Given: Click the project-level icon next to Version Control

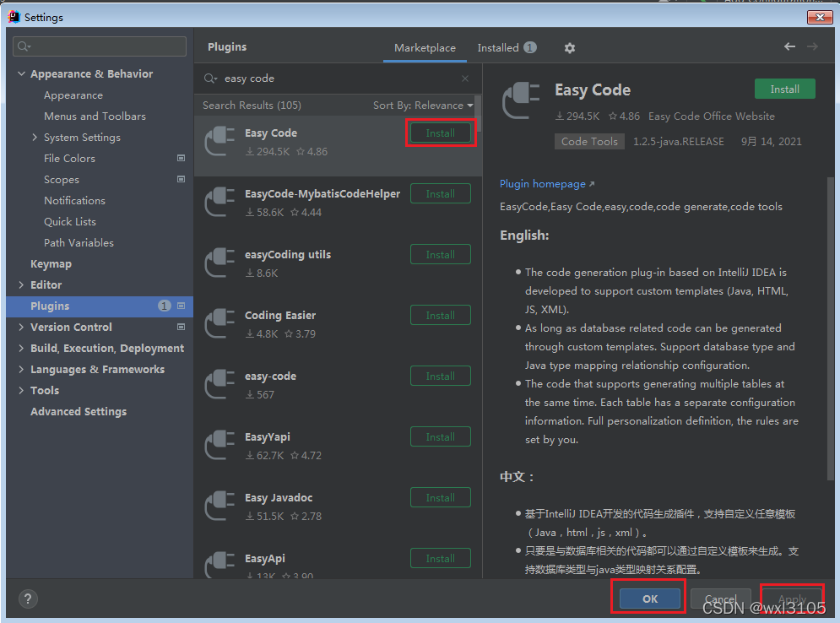Looking at the screenshot, I should pyautogui.click(x=181, y=327).
